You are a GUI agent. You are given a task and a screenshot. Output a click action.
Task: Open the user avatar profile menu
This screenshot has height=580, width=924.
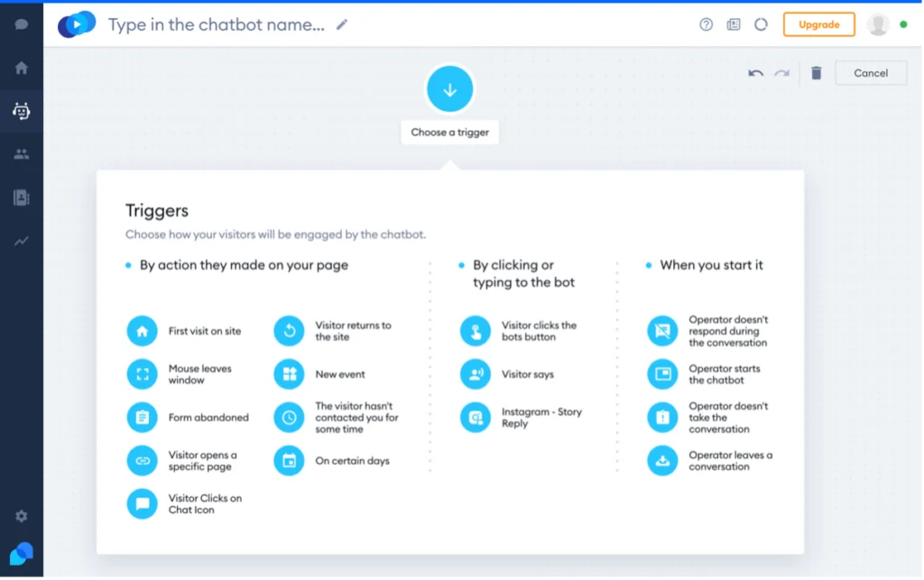tap(877, 24)
